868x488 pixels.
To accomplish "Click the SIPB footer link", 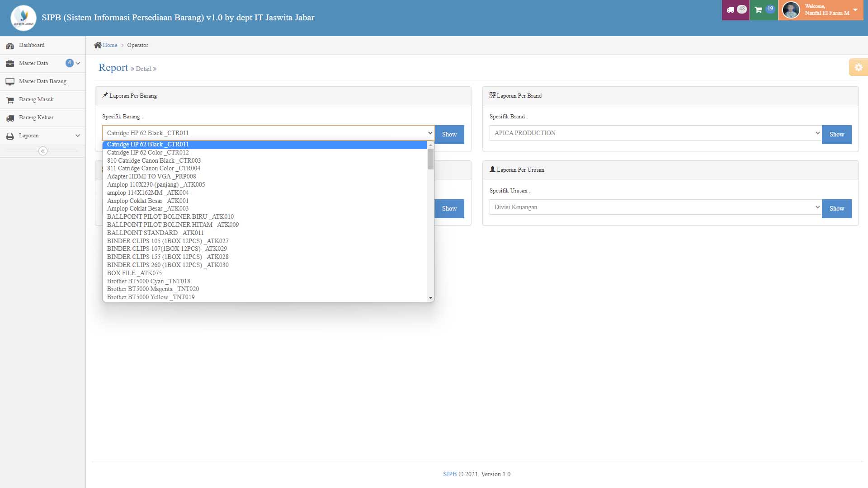I will pyautogui.click(x=449, y=474).
